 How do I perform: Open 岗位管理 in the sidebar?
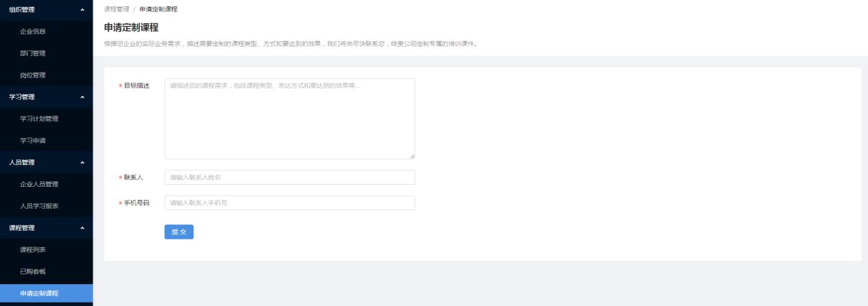(x=46, y=75)
